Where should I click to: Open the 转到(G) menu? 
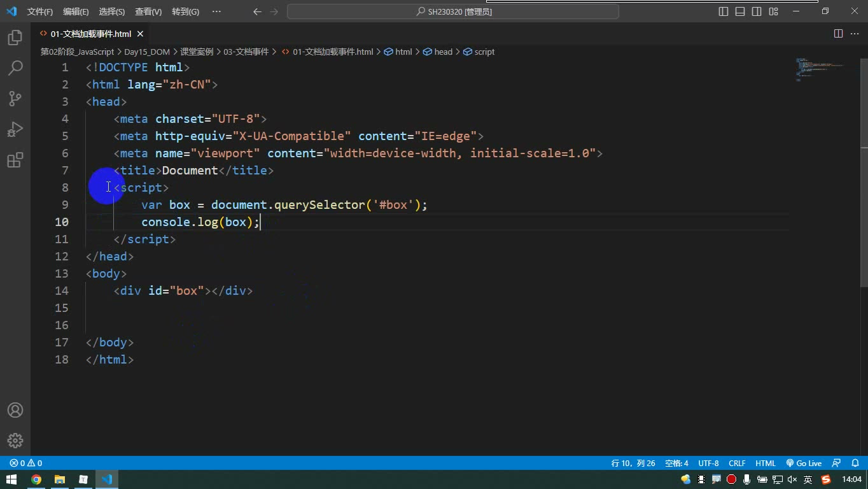pos(185,11)
